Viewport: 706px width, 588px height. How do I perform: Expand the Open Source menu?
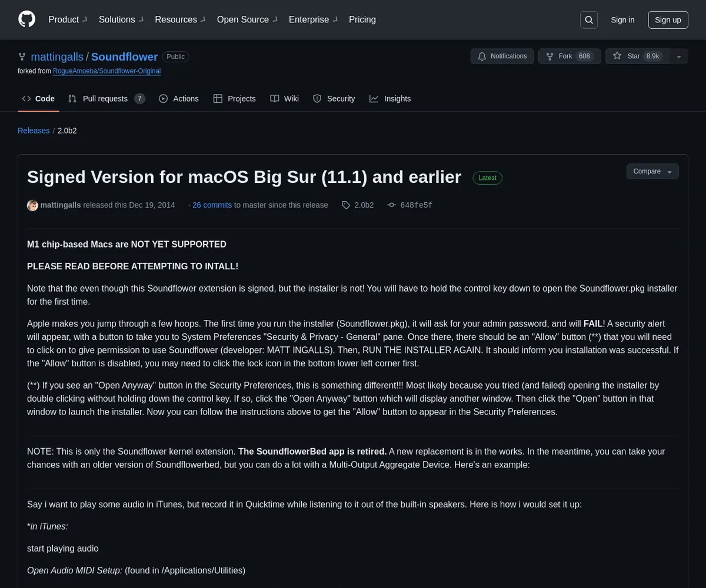point(247,19)
